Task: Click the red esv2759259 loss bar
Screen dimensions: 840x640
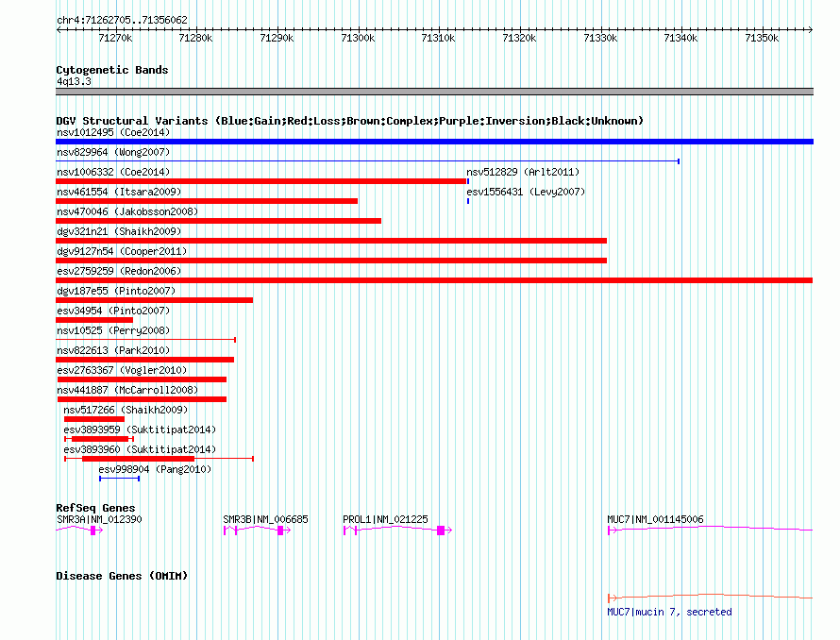Action: coord(434,280)
